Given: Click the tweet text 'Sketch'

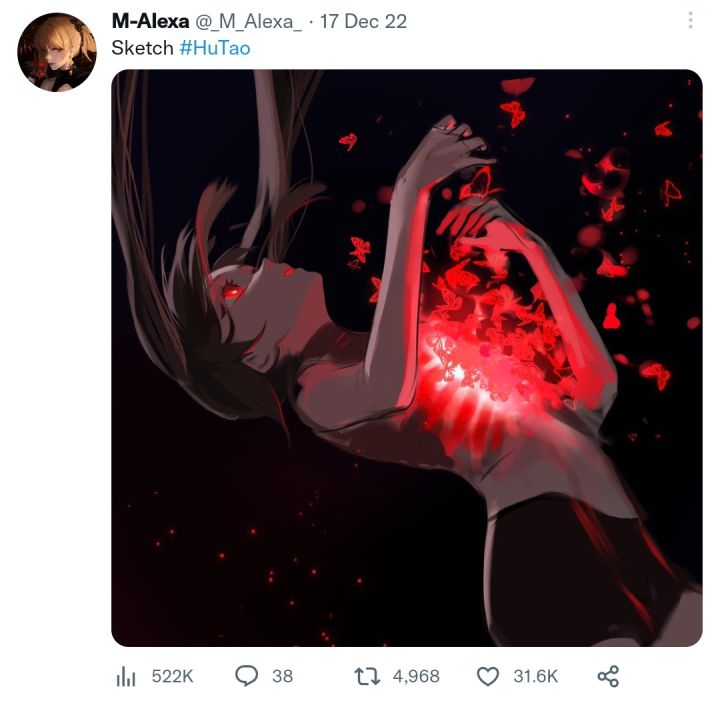Looking at the screenshot, I should click(142, 48).
